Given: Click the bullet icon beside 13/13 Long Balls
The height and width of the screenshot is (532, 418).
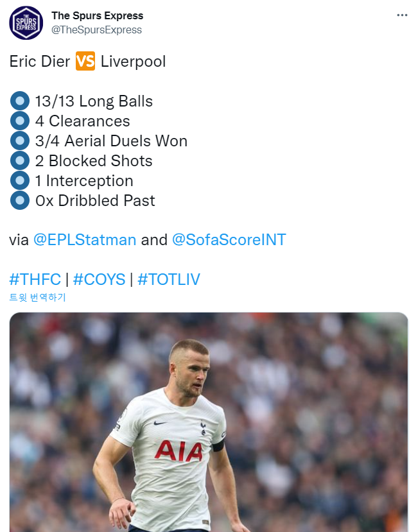Looking at the screenshot, I should pyautogui.click(x=20, y=101).
